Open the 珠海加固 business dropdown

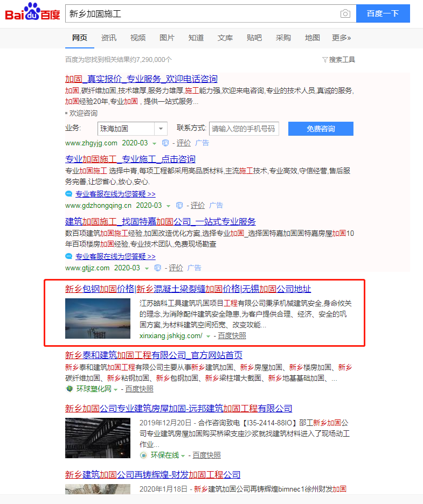132,129
